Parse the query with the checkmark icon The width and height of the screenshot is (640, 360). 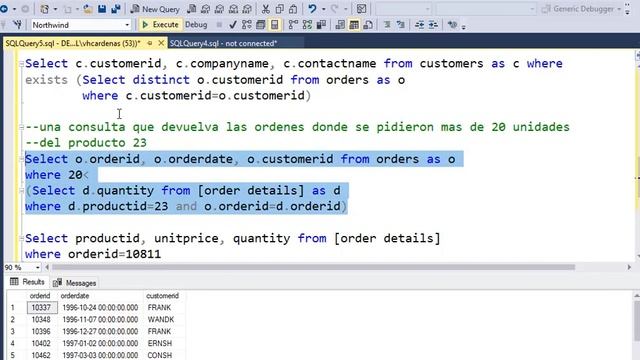tap(233, 25)
